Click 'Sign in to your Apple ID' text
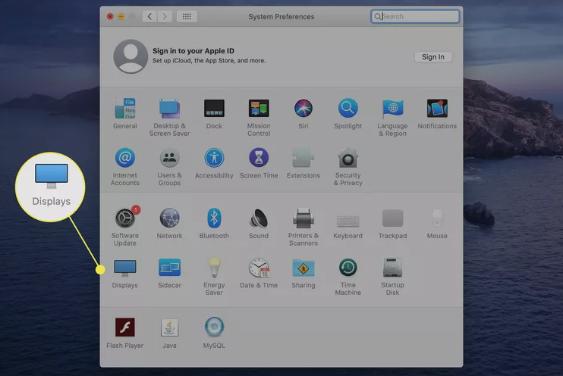 (193, 51)
